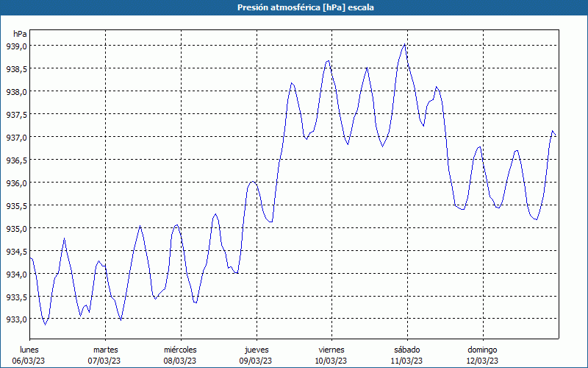Viewport: 588px width, 368px height.
Task: Click the date label 10/03/23
Action: tap(331, 361)
